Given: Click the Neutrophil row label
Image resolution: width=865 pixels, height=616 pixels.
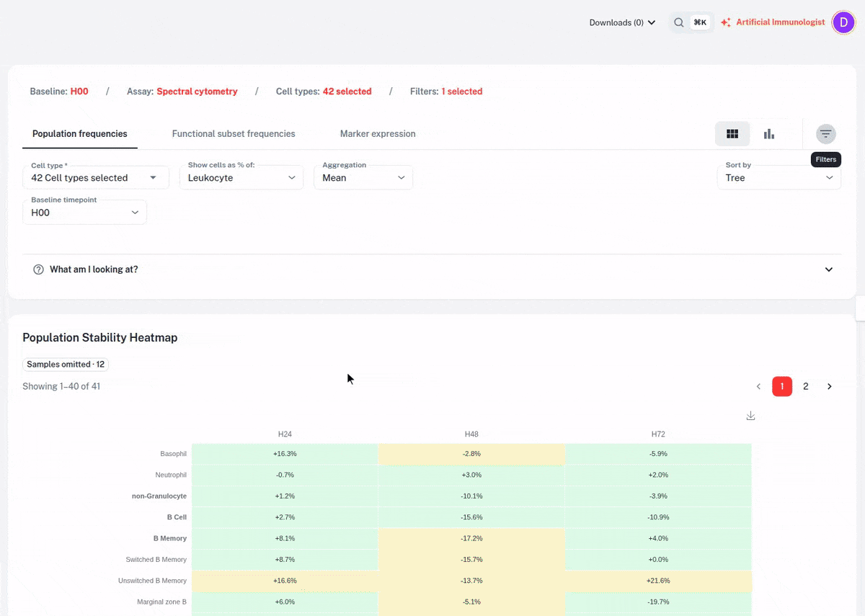Looking at the screenshot, I should click(x=171, y=475).
